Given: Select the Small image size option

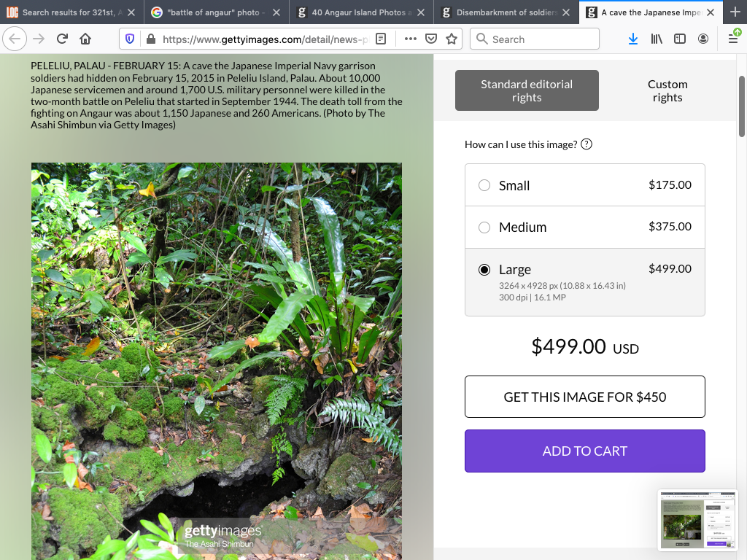Looking at the screenshot, I should 484,185.
